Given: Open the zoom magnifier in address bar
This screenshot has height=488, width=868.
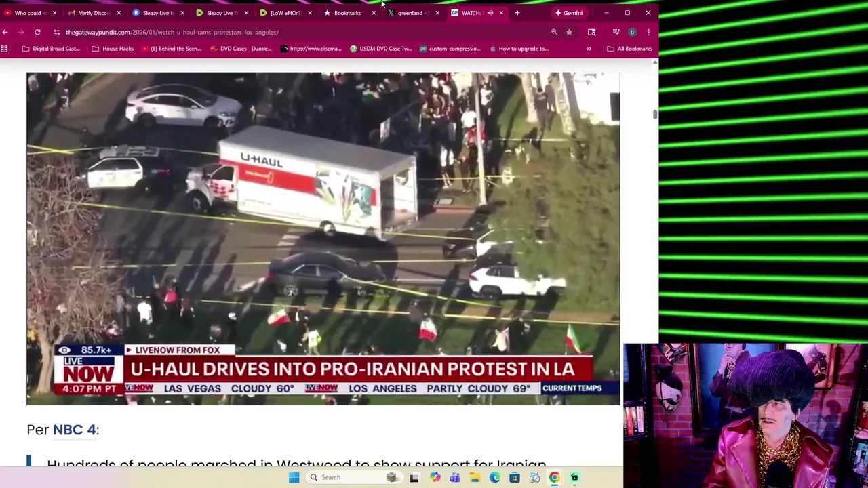Looking at the screenshot, I should coord(554,32).
